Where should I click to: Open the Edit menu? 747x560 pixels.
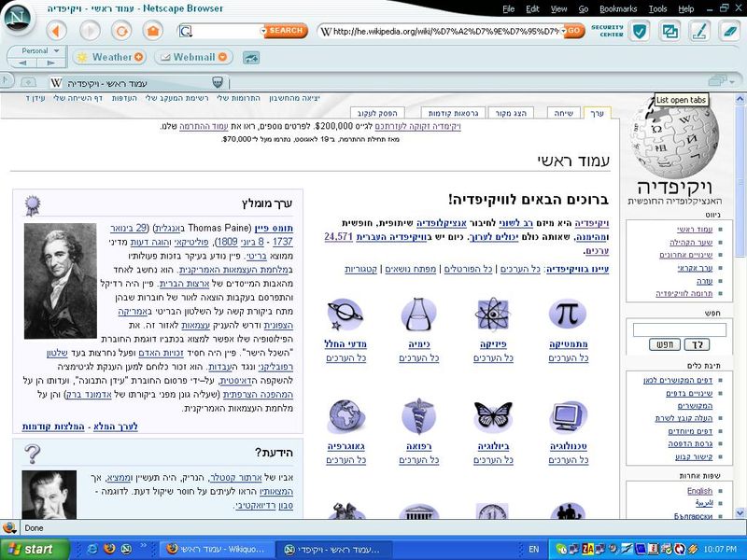[x=532, y=9]
